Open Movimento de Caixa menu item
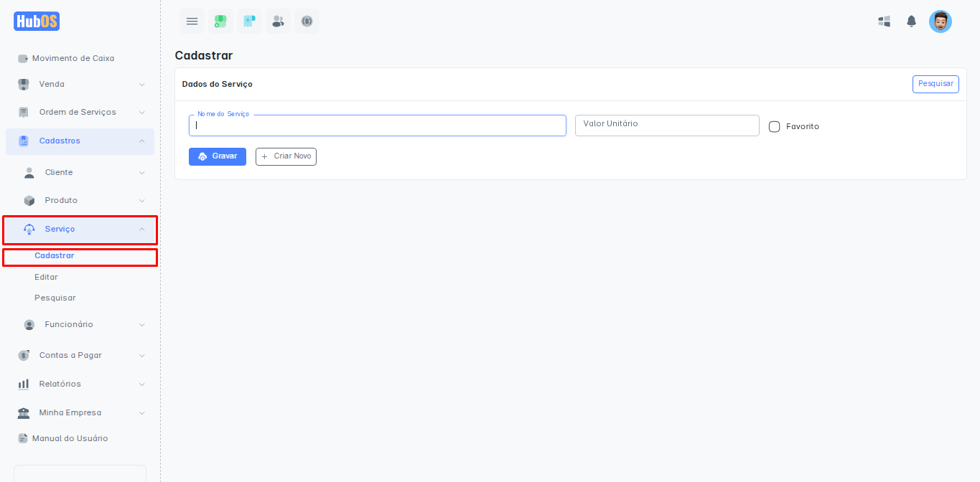 click(73, 58)
